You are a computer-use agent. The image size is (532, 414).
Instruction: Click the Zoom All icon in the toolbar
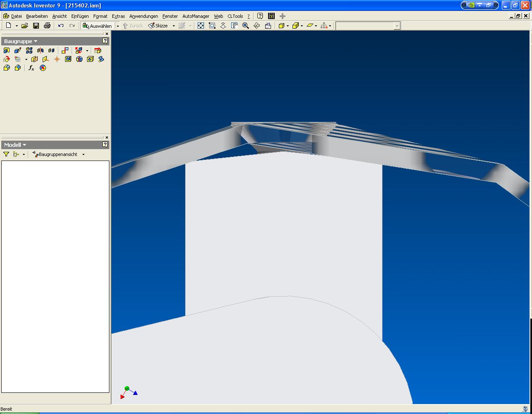click(x=201, y=26)
